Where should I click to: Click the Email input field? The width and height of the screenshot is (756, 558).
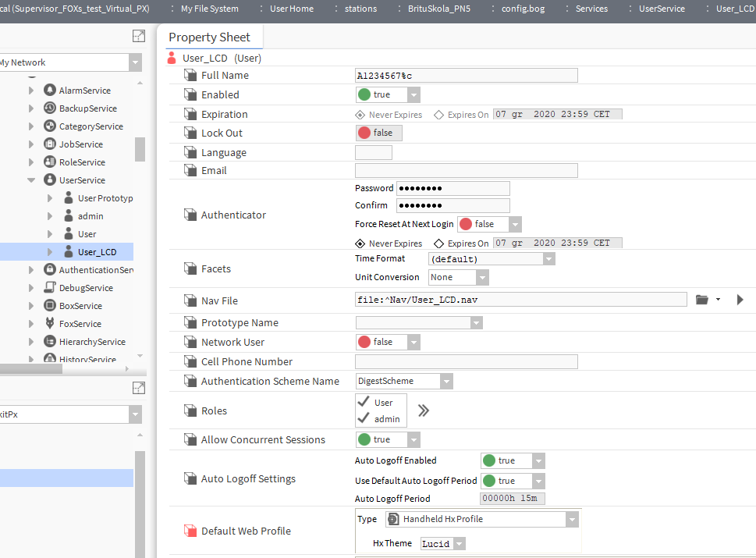tap(466, 171)
